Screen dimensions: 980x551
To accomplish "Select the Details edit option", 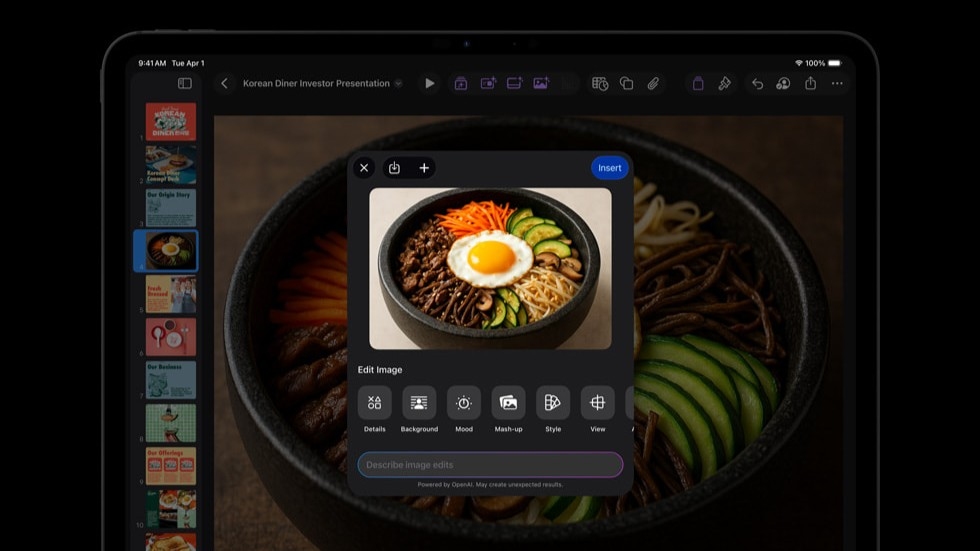I will (374, 403).
